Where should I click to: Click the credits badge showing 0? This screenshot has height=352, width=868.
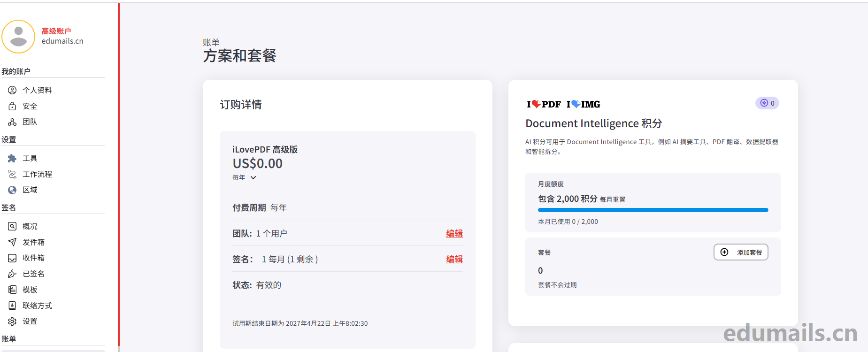767,103
